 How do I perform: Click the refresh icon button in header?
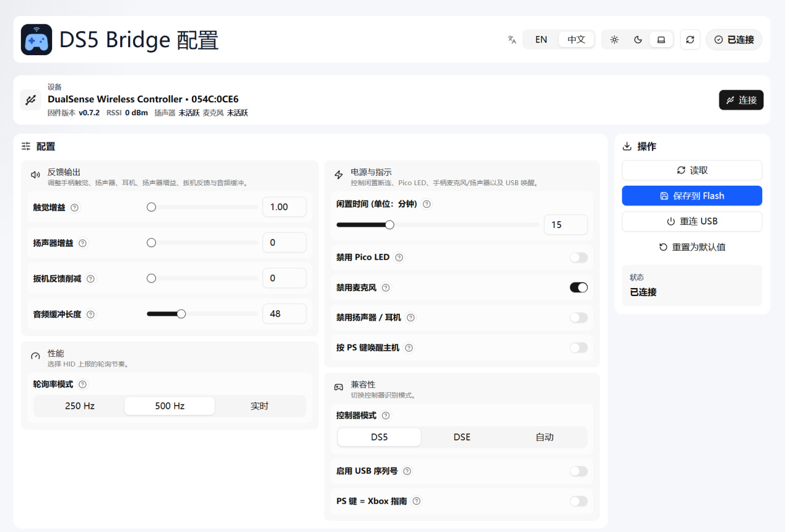(690, 40)
